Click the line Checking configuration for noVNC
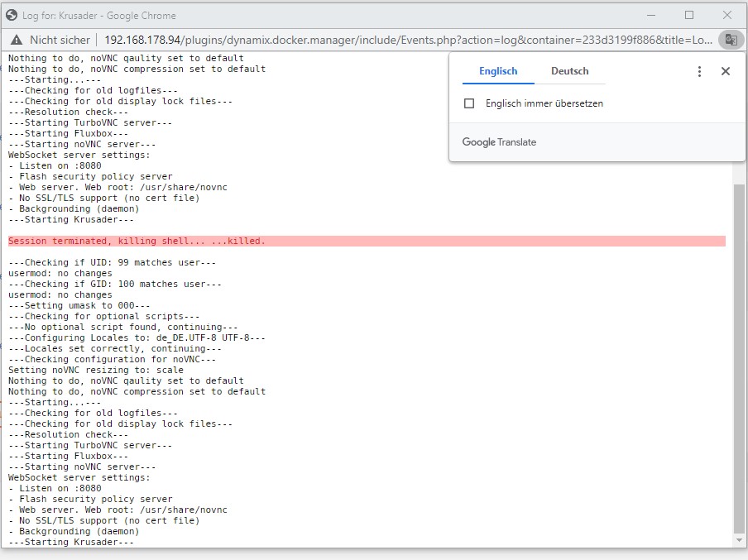This screenshot has height=560, width=748. click(112, 359)
